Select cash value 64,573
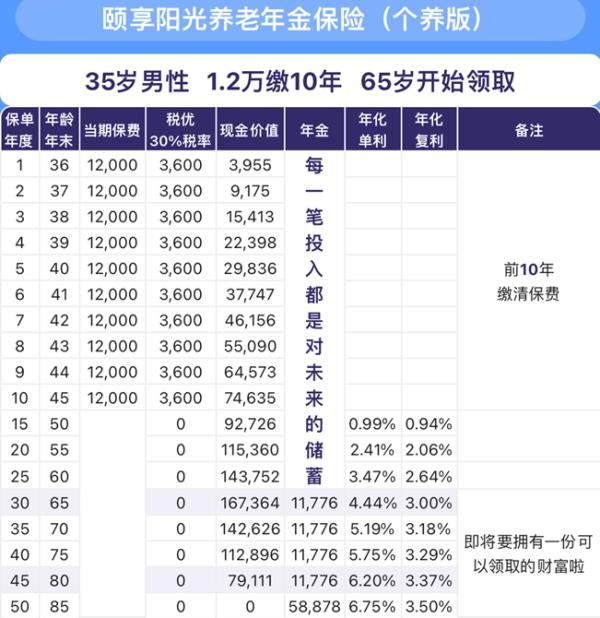The image size is (600, 618). coord(250,372)
